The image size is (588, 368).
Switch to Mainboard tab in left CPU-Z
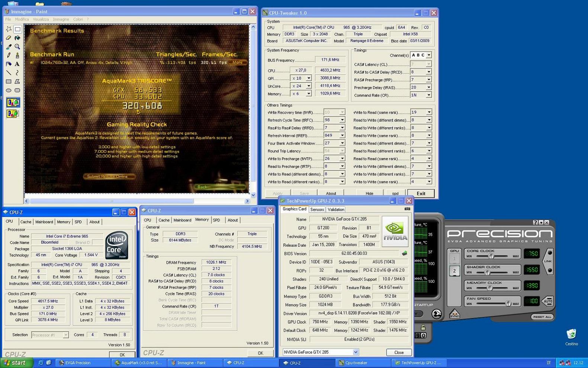click(x=44, y=222)
